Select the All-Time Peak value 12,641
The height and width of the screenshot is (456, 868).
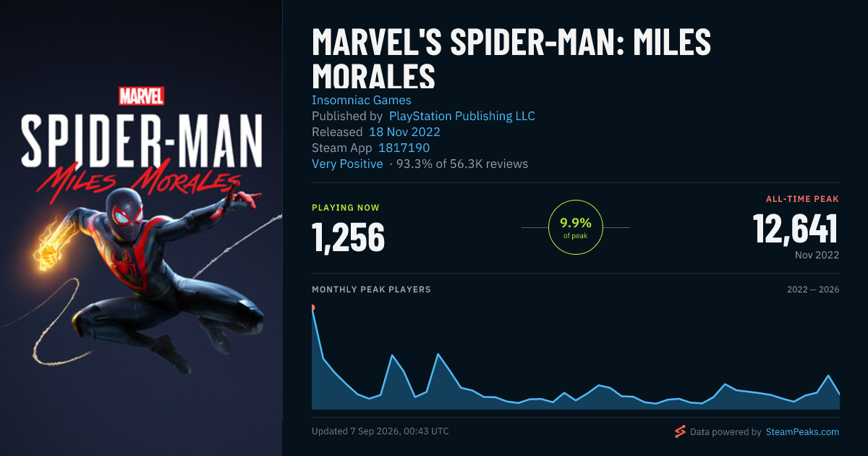point(796,229)
